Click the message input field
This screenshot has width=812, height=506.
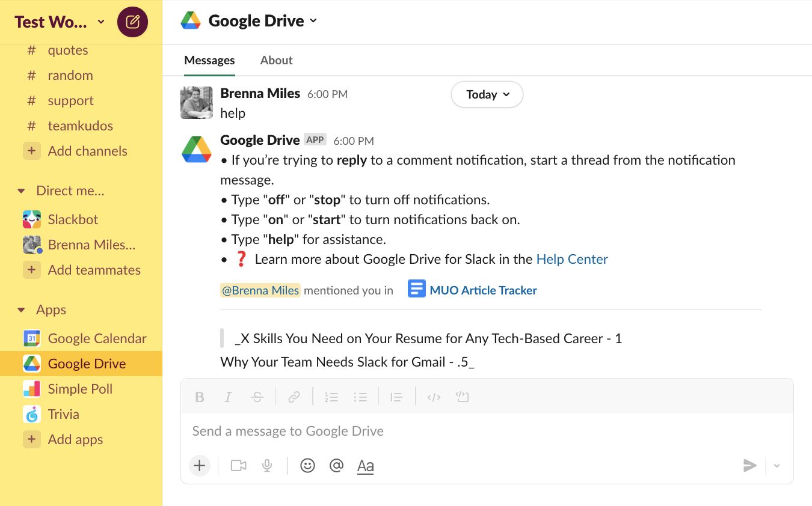tap(487, 431)
